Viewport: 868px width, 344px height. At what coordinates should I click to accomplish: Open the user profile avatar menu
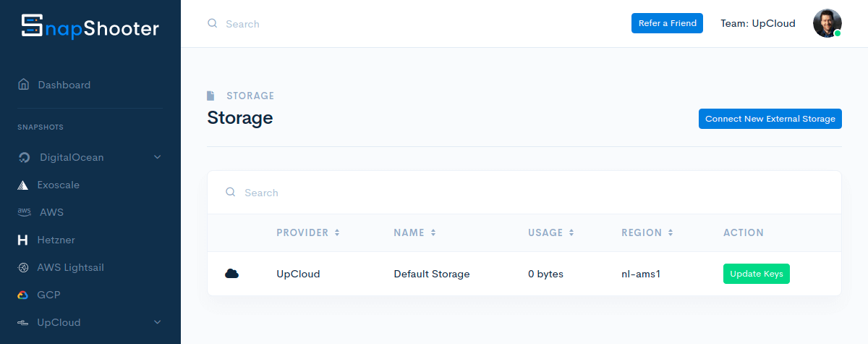click(x=827, y=23)
